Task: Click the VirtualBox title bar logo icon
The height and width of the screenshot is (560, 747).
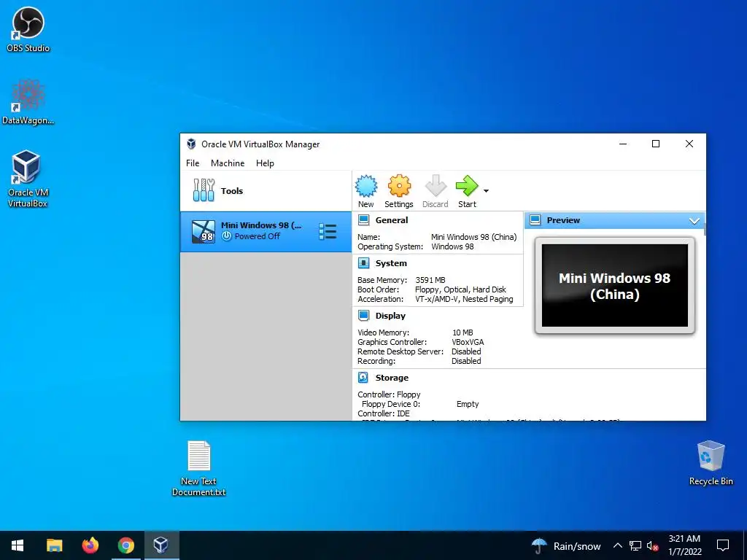Action: pyautogui.click(x=192, y=144)
